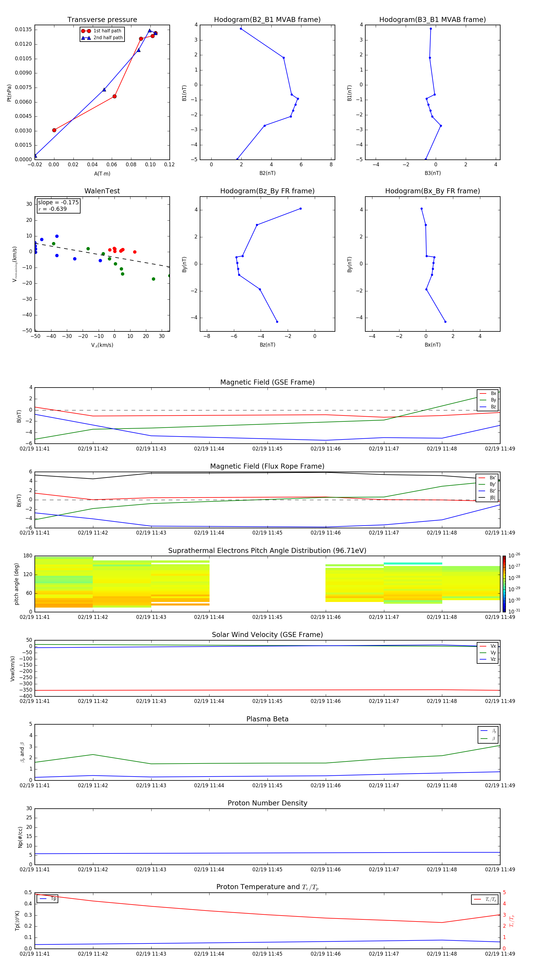535x980 pixels.
Task: Click the 'Te/Tp' legend in temperature plot
Action: pos(485,899)
